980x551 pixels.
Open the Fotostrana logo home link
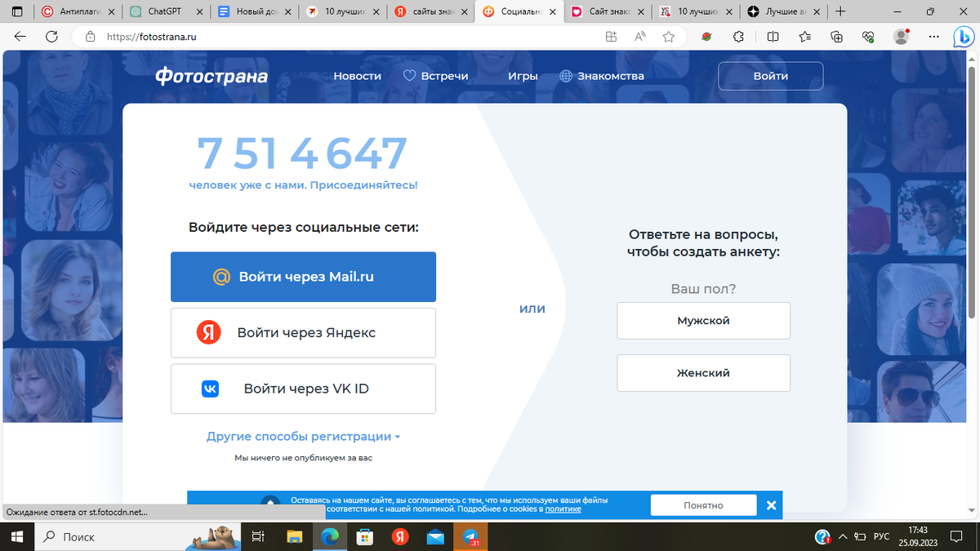tap(212, 76)
